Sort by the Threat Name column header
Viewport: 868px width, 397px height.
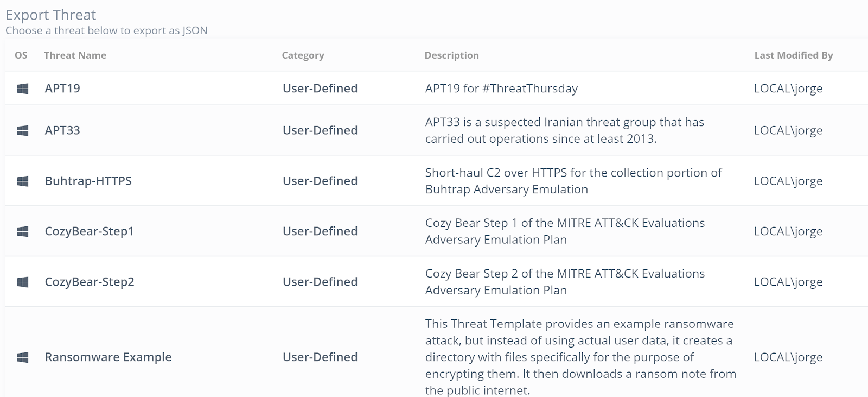[x=75, y=55]
